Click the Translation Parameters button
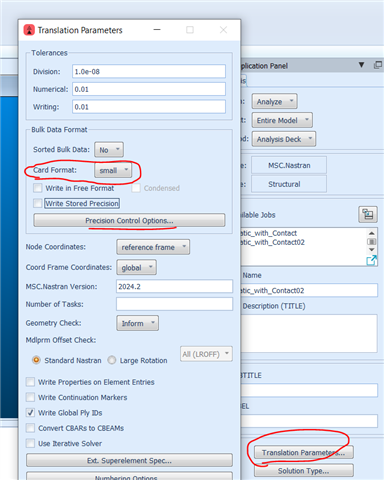 pyautogui.click(x=304, y=452)
